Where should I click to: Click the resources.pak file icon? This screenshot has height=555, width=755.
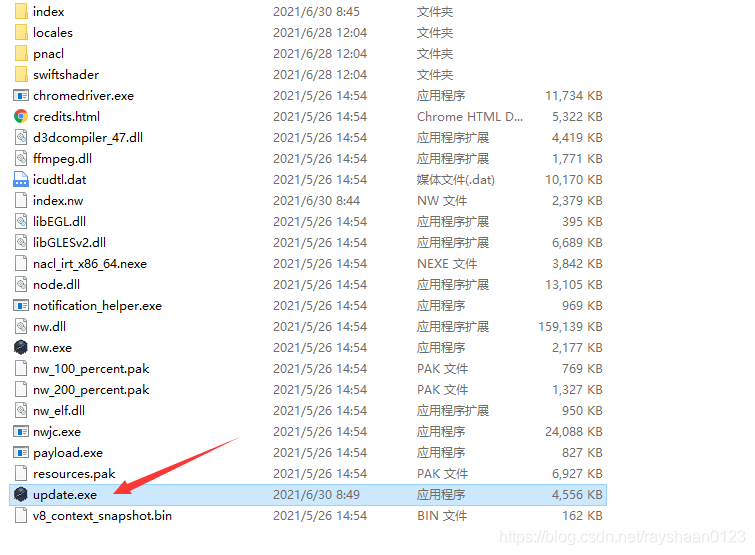(21, 474)
